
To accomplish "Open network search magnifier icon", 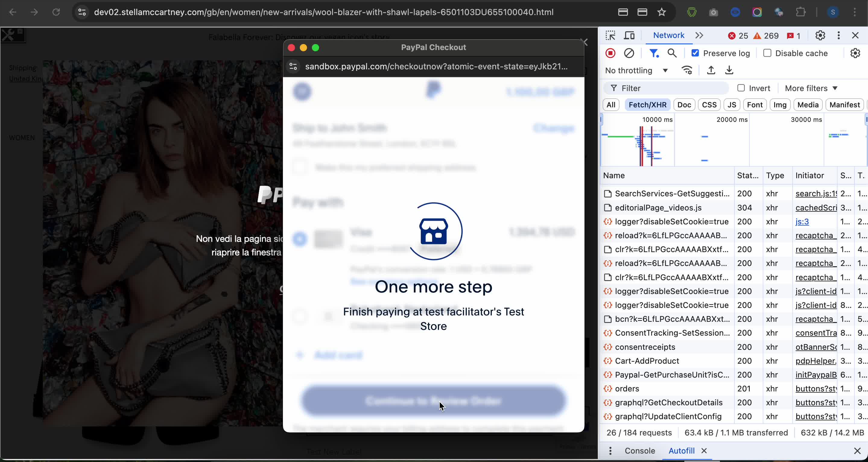I will pyautogui.click(x=672, y=53).
